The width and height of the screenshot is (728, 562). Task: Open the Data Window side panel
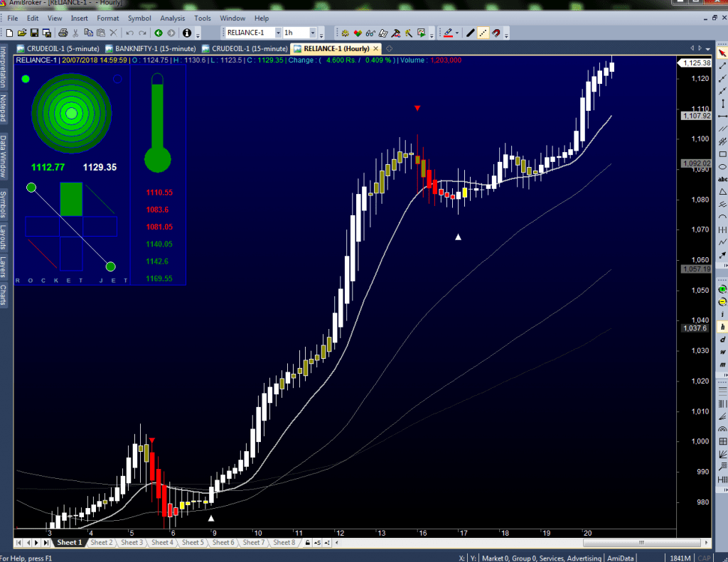[4, 156]
